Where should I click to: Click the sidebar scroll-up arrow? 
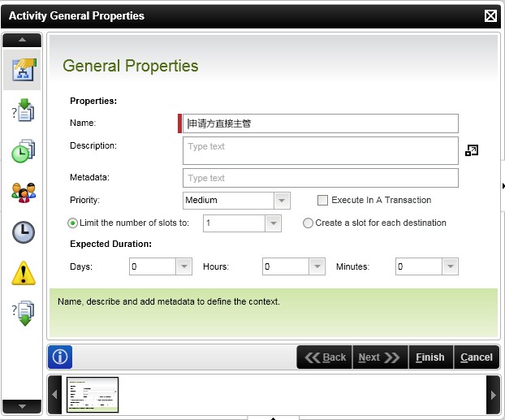point(22,40)
